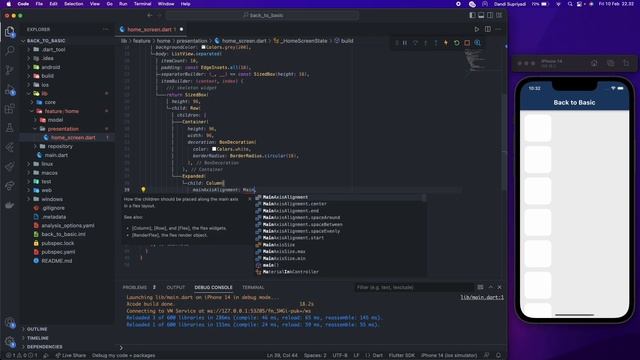640x360 pixels.
Task: Click Live Share in status bar
Action: click(70, 355)
